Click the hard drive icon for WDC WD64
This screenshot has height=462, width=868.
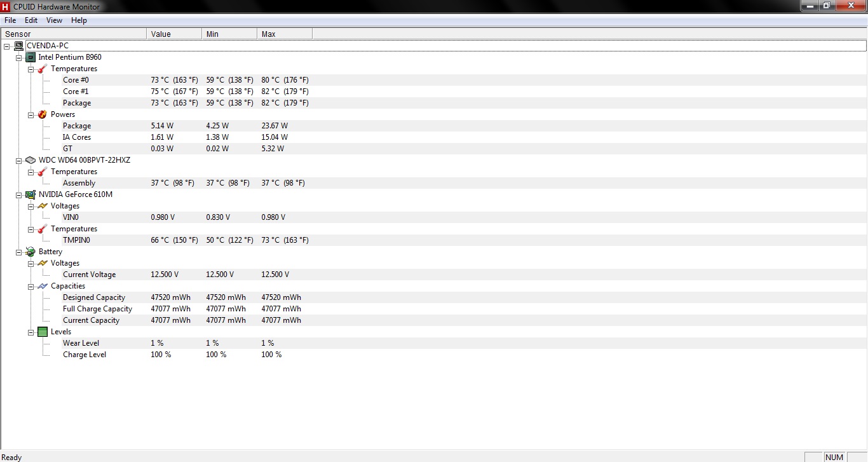(x=31, y=160)
